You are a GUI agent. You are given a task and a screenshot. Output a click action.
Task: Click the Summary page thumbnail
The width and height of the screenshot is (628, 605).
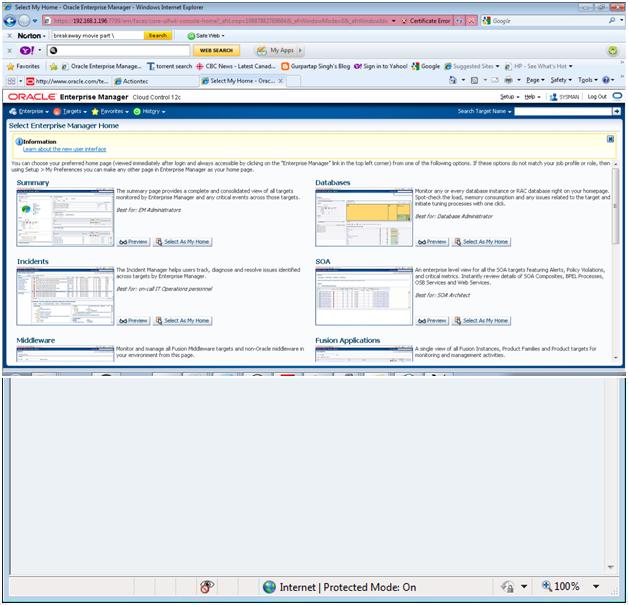pyautogui.click(x=65, y=217)
